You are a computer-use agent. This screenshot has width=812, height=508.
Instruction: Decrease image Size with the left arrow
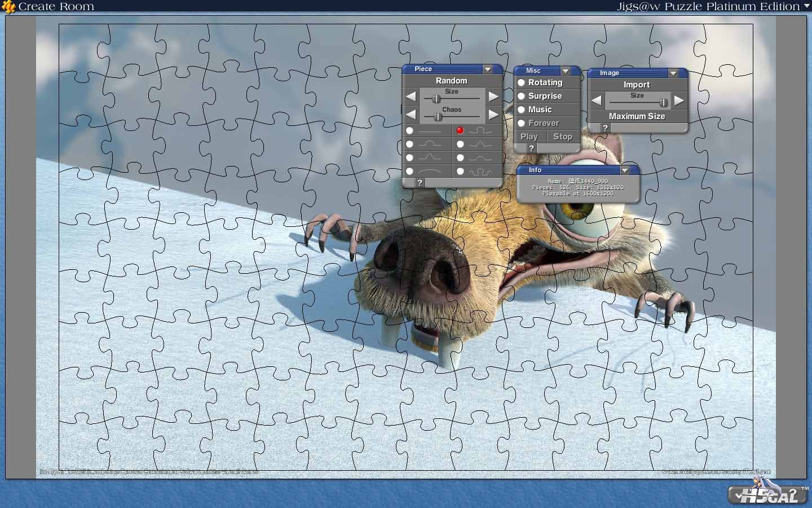click(597, 100)
